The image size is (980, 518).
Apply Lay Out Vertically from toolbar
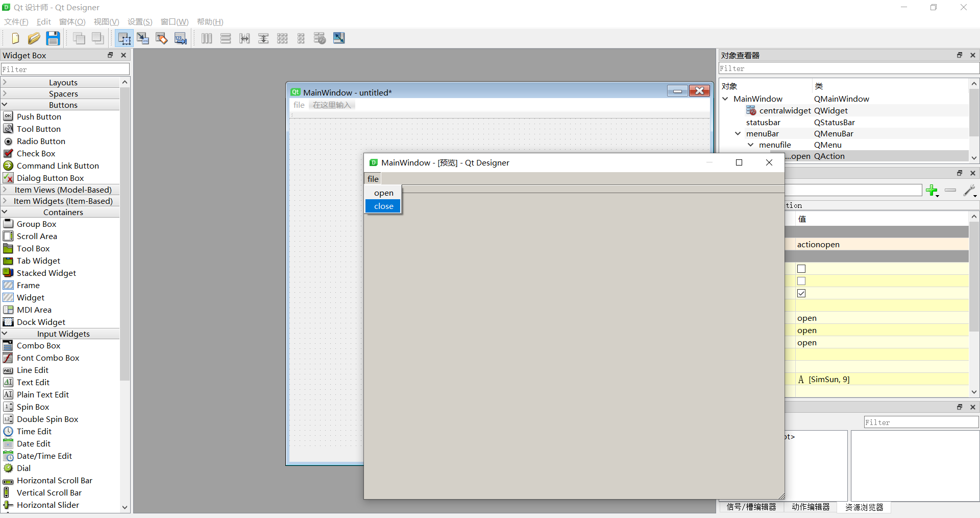pos(226,38)
